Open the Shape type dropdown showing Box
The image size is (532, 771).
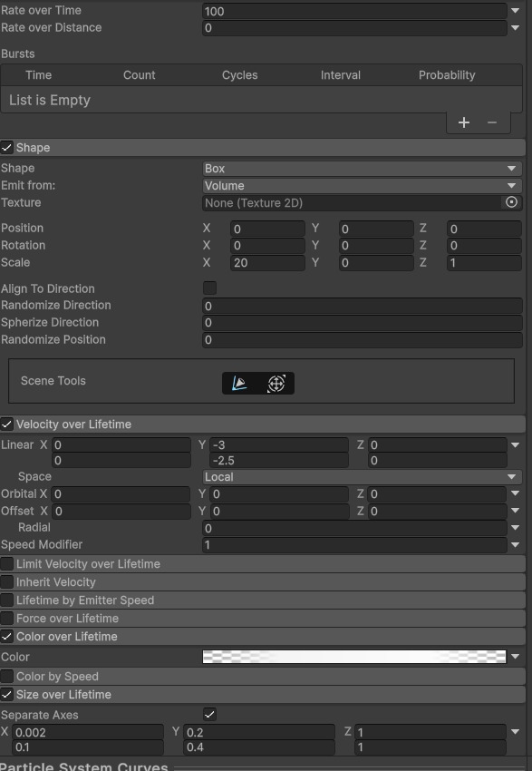362,169
